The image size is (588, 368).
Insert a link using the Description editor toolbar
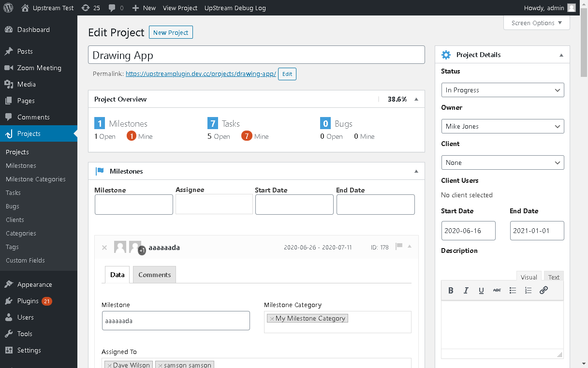point(544,290)
